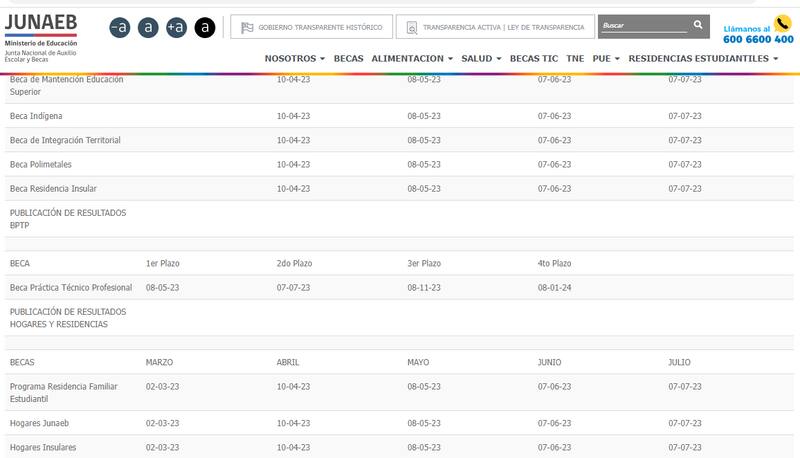Expand the ALIMENTACION dropdown menu
This screenshot has width=800, height=458.
click(x=412, y=59)
